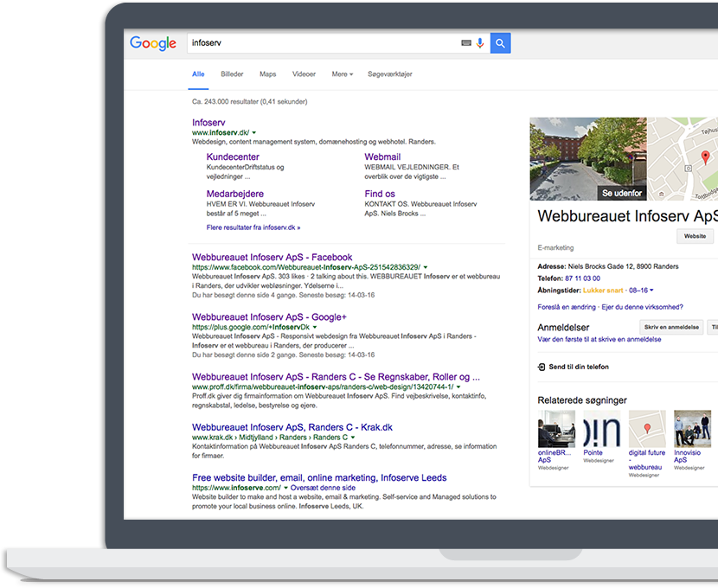The width and height of the screenshot is (718, 588).
Task: Click the Website button in knowledge panel
Action: pos(695,236)
